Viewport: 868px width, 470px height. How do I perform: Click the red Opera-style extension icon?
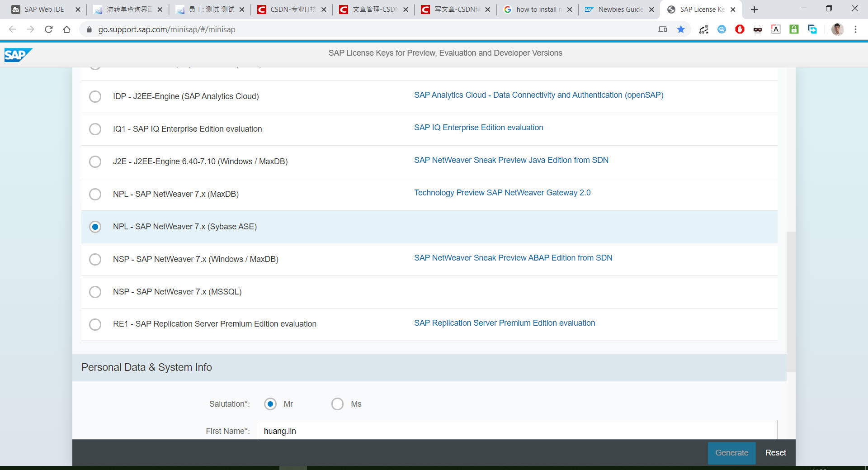740,29
